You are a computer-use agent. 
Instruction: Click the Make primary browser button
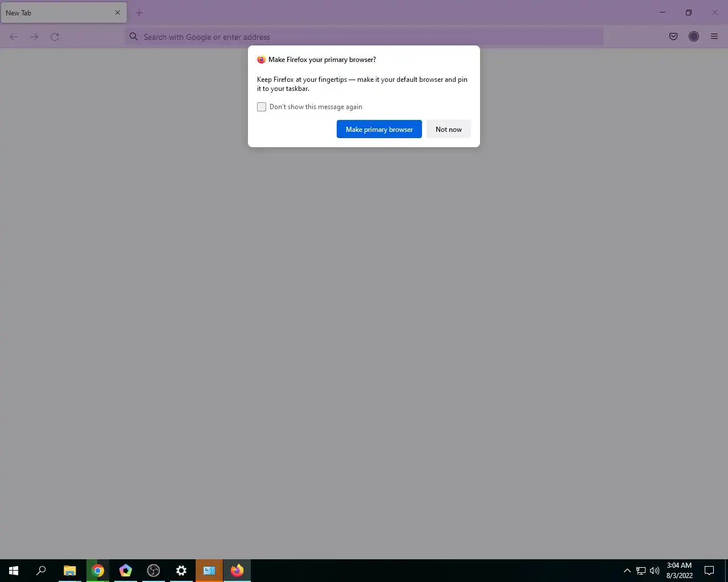click(379, 129)
